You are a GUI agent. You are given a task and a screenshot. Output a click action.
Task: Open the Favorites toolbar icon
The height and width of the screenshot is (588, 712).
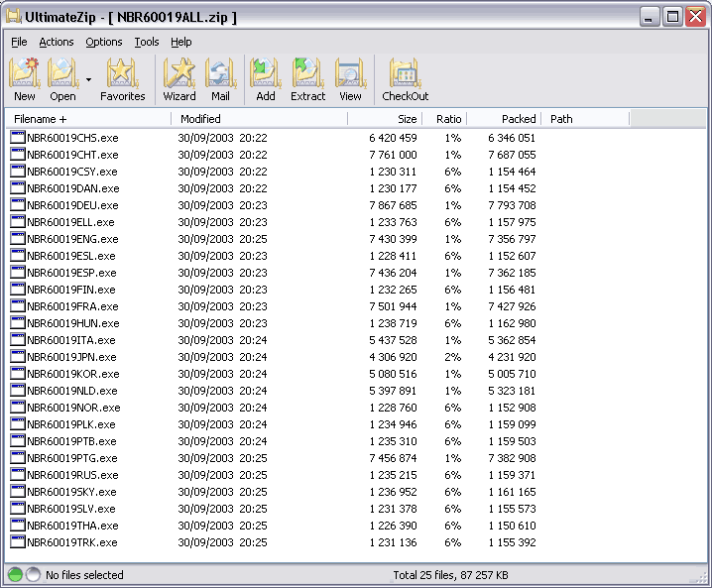pos(122,79)
